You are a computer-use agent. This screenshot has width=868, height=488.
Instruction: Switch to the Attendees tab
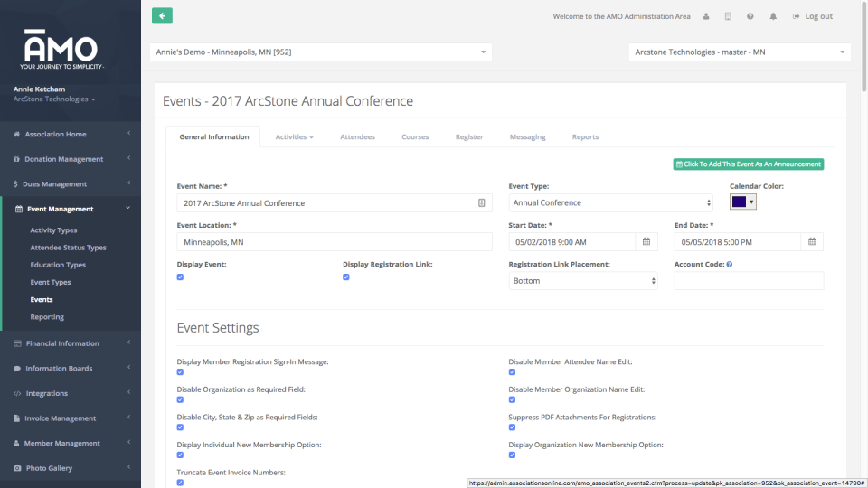[x=357, y=136]
